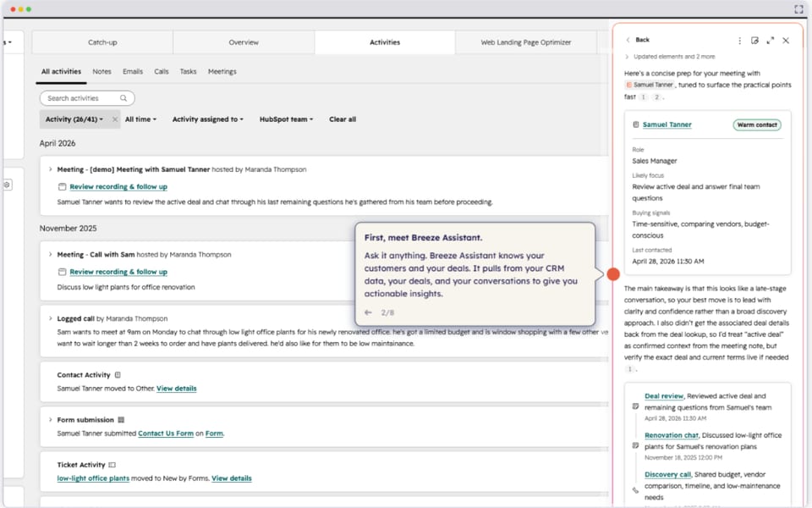This screenshot has height=508, width=812.
Task: Switch to the Catch-up tab
Action: (x=102, y=42)
